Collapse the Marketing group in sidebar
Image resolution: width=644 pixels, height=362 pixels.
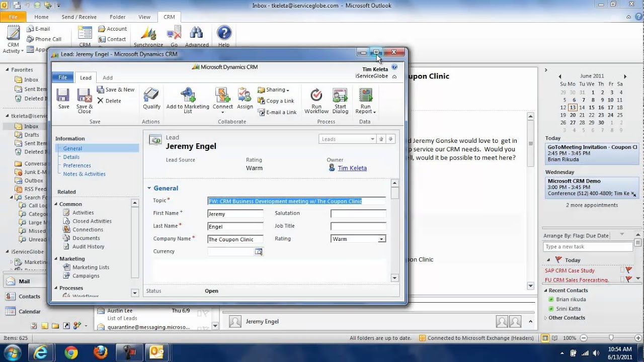coord(56,259)
